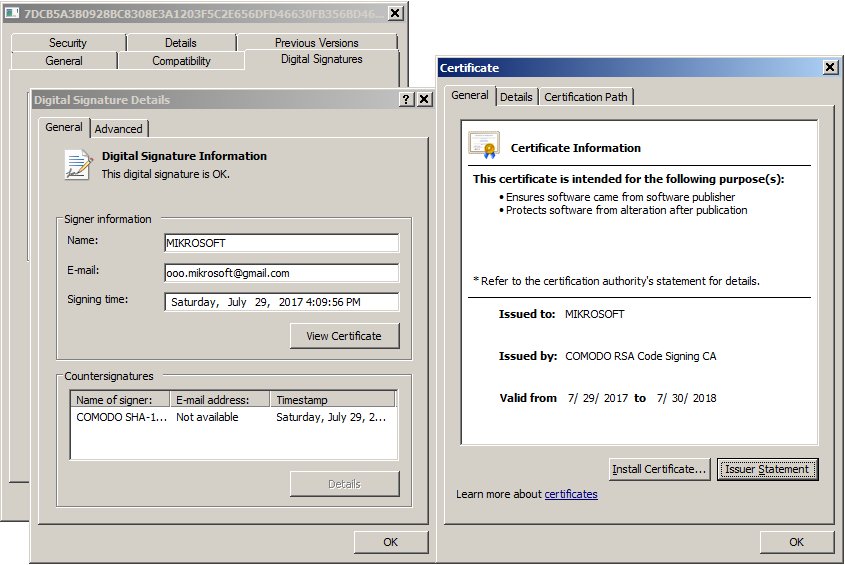Click the Signing time field
The width and height of the screenshot is (845, 565).
pyautogui.click(x=281, y=302)
